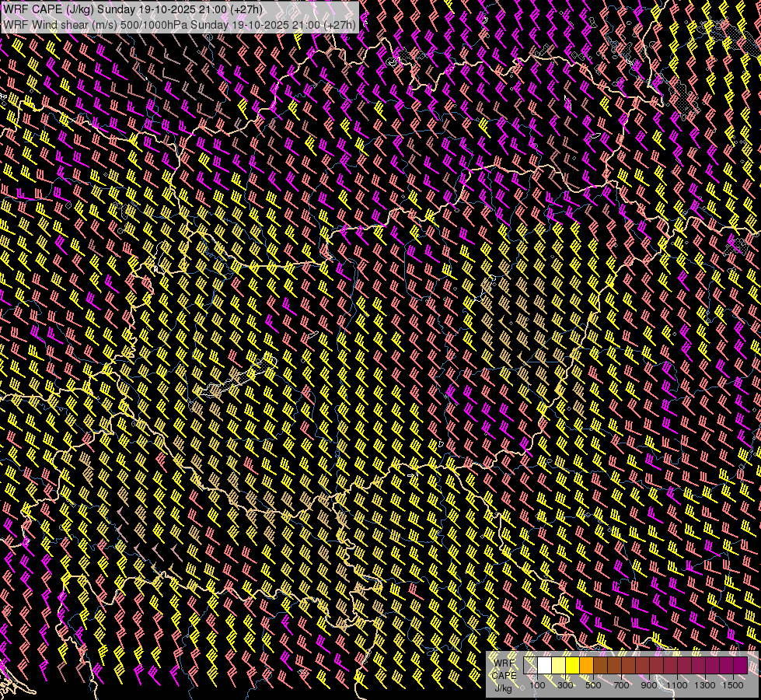Viewport: 761px width, 700px height.
Task: Click the WRF text inside the legend box
Action: (x=504, y=662)
